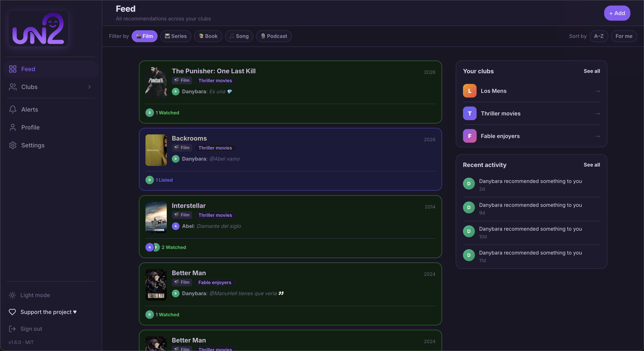Open The Punisher: One Last Kill poster

156,83
